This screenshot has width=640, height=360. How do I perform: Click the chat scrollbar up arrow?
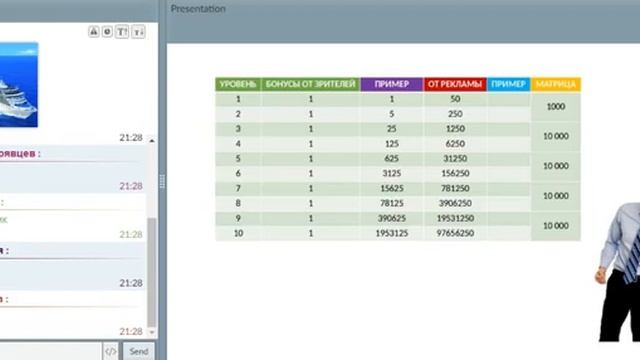tap(152, 140)
